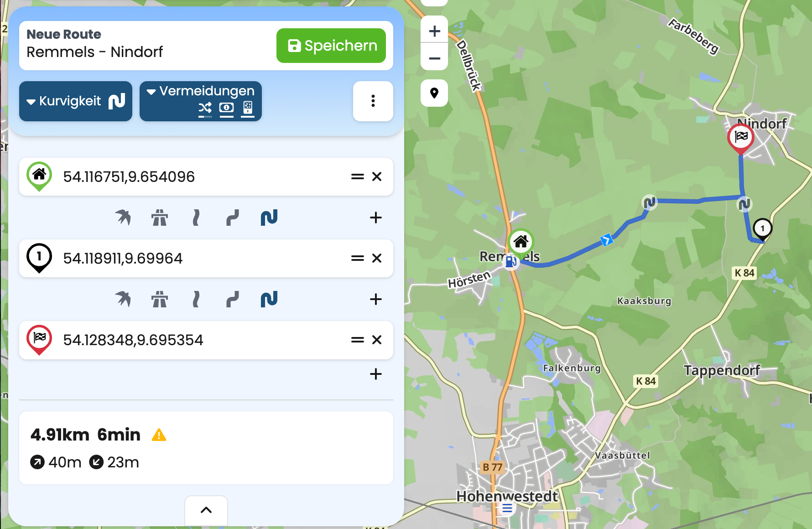Open the Kurvigkeit dropdown
This screenshot has width=812, height=529.
76,101
